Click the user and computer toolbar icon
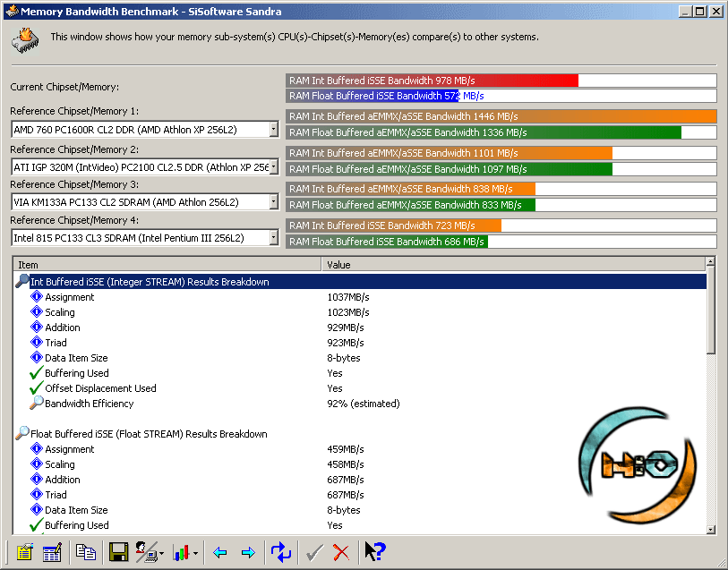The width and height of the screenshot is (728, 570). [146, 552]
